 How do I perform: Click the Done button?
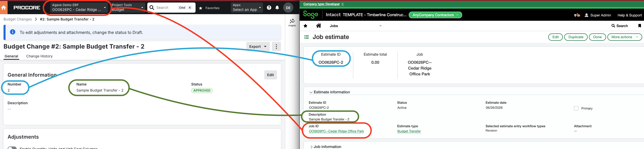[x=597, y=37]
